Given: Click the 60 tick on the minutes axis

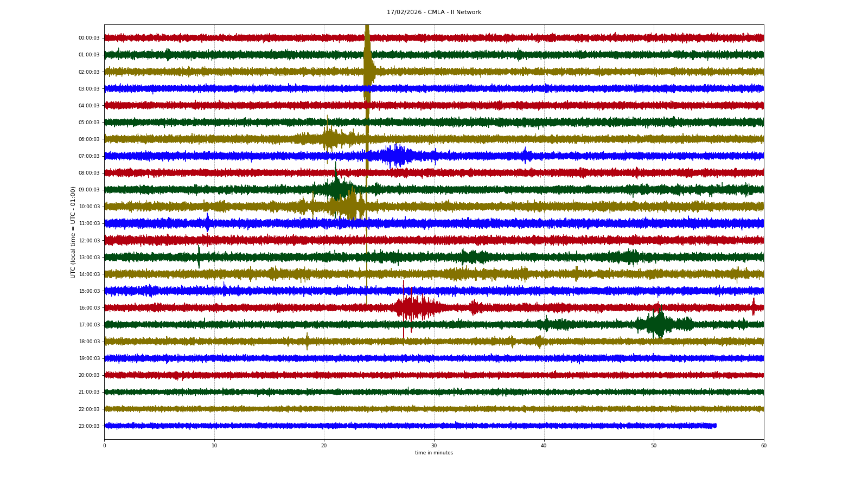Looking at the screenshot, I should point(763,446).
